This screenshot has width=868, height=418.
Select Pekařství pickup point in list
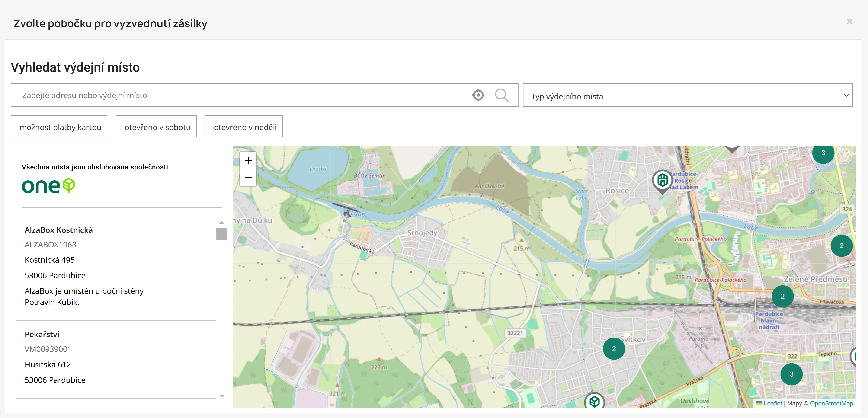[42, 334]
